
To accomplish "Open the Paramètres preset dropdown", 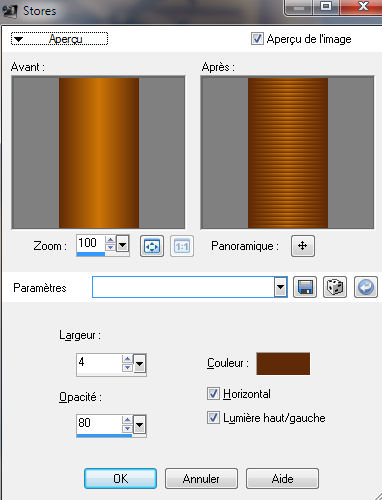I will click(x=281, y=287).
